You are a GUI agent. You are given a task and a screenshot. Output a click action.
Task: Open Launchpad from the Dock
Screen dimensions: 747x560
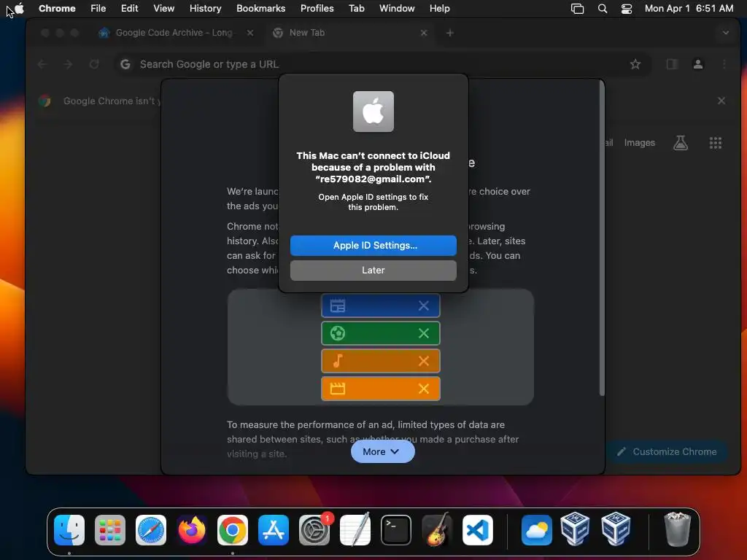click(110, 530)
